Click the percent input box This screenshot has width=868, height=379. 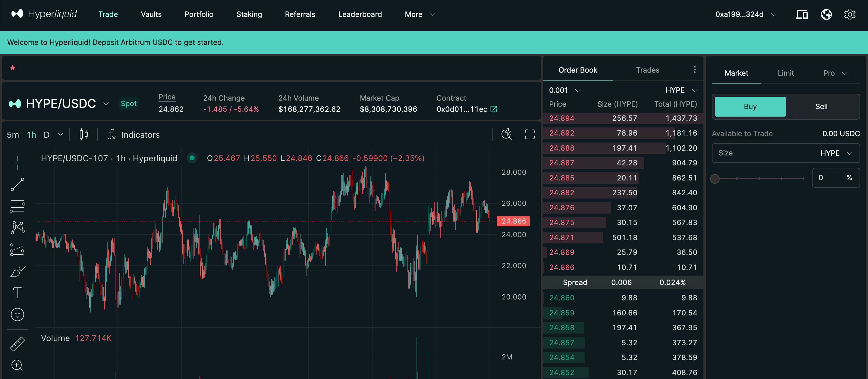[836, 177]
